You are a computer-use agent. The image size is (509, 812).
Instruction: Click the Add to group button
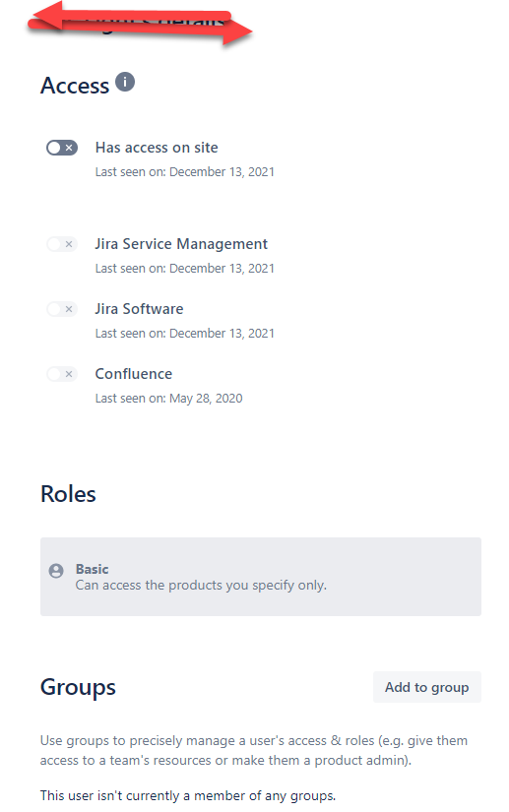(x=427, y=687)
